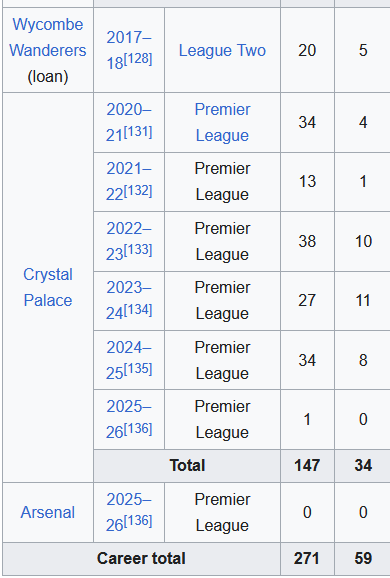Open the Arsenal club link

48,512
